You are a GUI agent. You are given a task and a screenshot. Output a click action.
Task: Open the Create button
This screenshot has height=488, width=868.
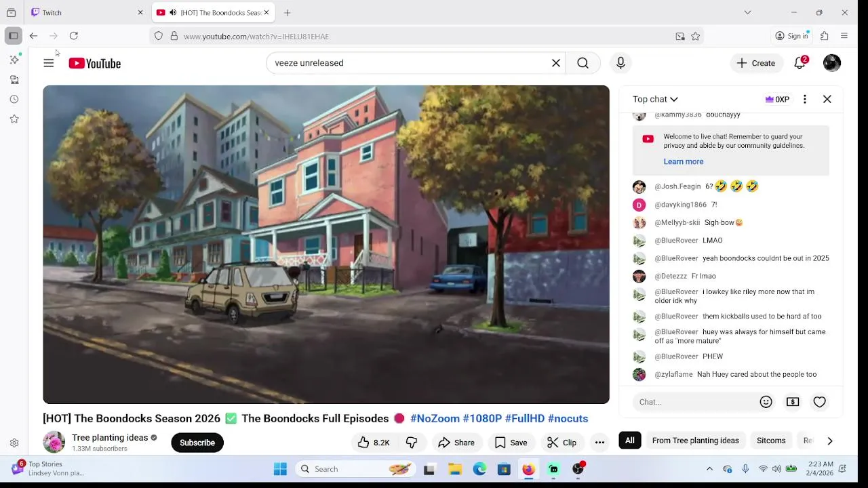coord(756,63)
